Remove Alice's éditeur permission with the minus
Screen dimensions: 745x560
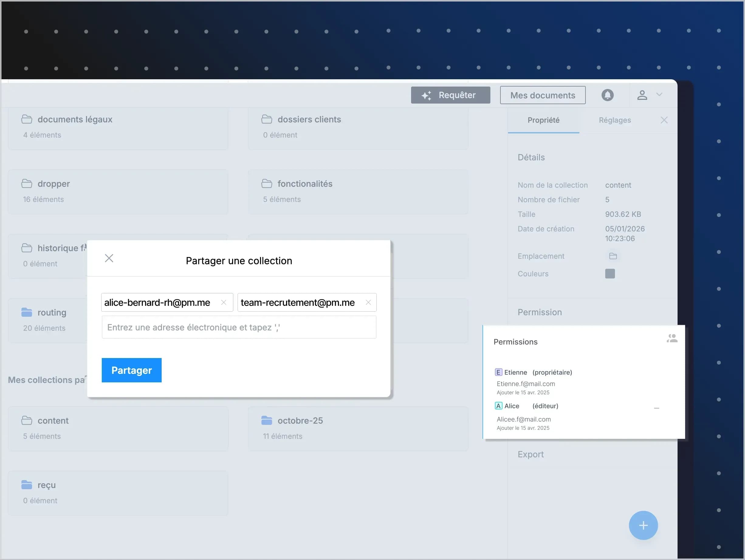coord(656,408)
